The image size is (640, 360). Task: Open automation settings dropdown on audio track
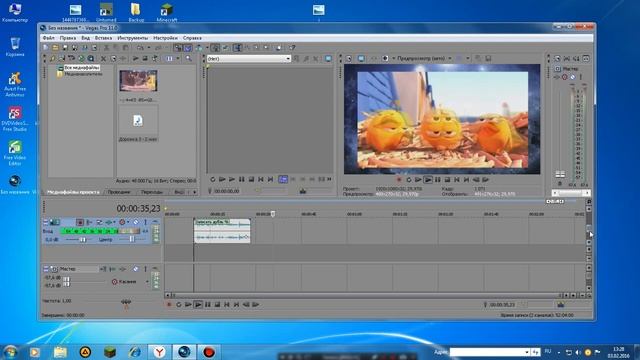(x=128, y=222)
